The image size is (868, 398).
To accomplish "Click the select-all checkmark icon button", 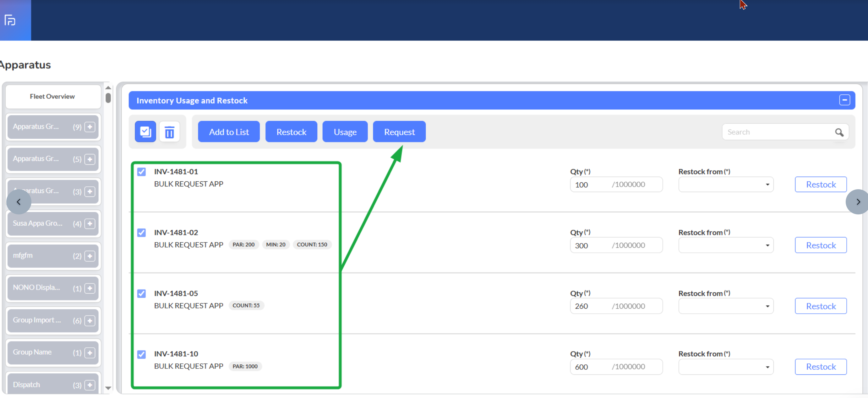I will [145, 131].
